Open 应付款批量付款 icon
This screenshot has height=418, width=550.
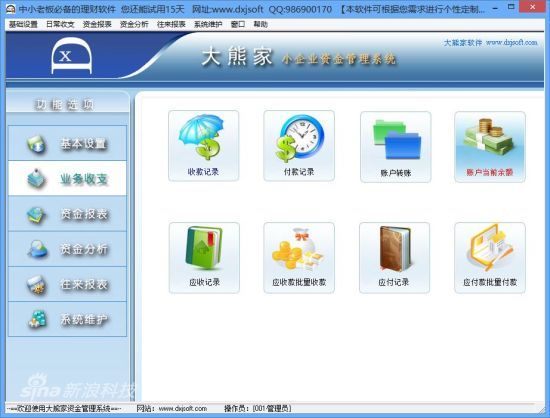pos(490,257)
